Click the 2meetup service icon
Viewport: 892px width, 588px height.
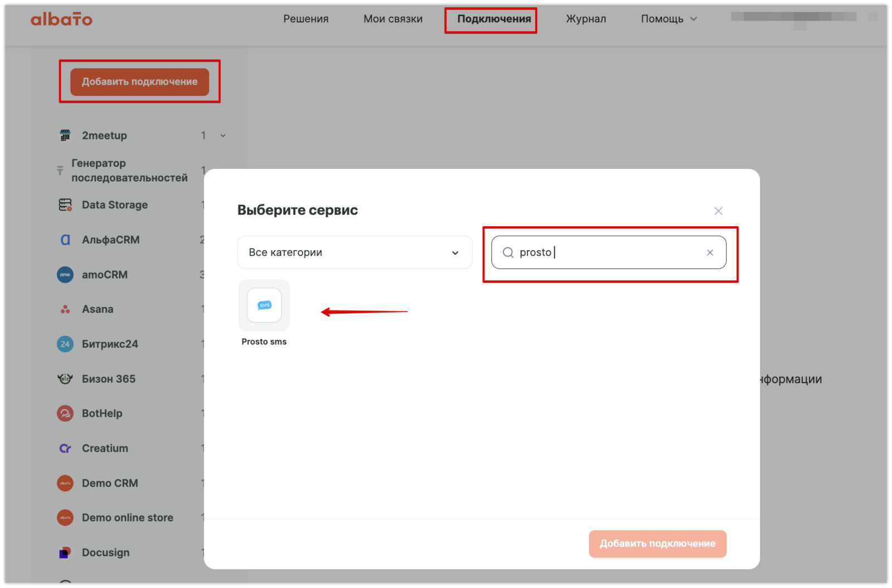pyautogui.click(x=65, y=135)
